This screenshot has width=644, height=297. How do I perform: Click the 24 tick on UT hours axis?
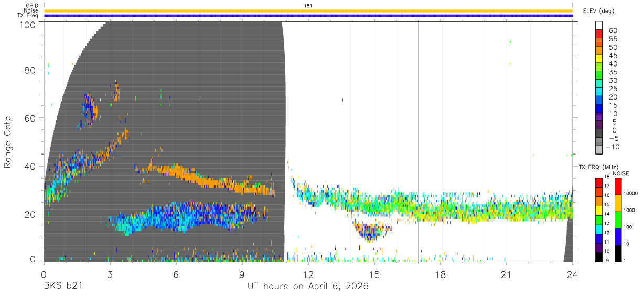click(572, 274)
